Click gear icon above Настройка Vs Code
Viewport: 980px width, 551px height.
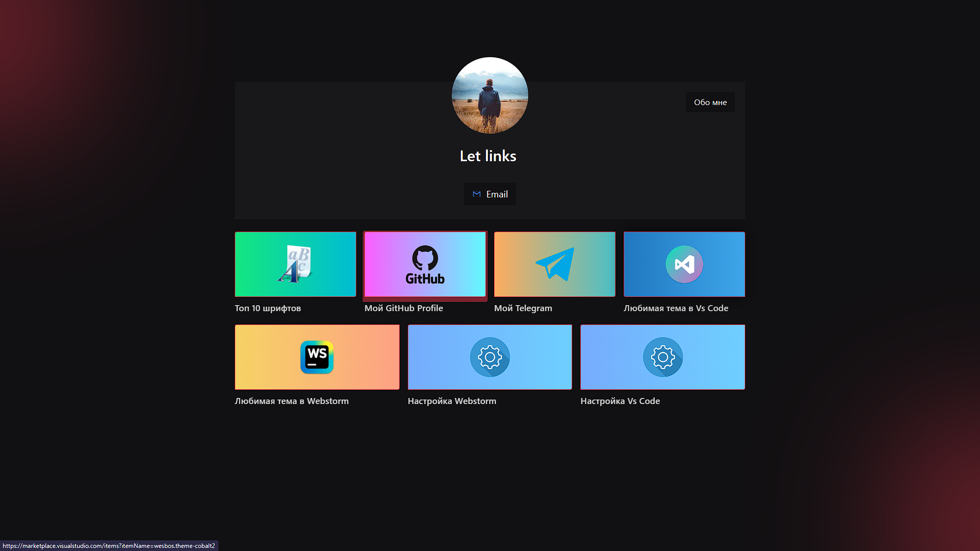(x=663, y=357)
